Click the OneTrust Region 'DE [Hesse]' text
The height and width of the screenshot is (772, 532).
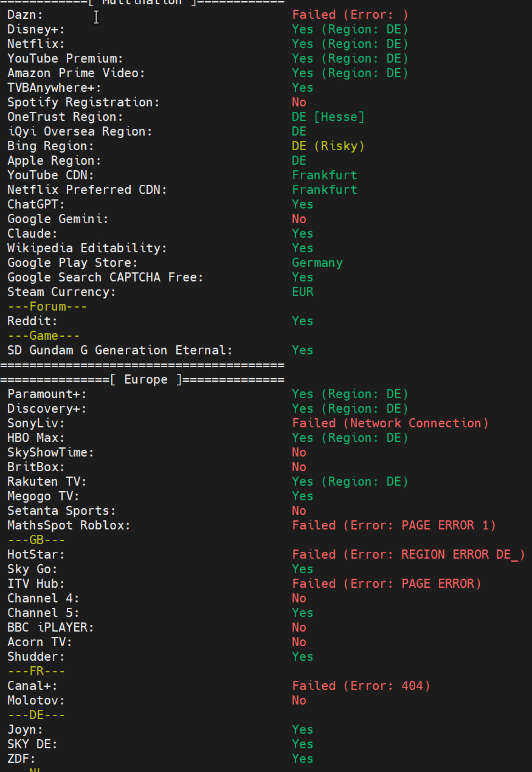[x=328, y=117]
